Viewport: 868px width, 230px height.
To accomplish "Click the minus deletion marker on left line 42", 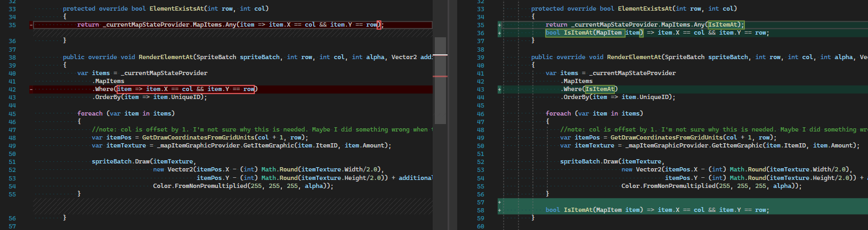I will tap(31, 89).
